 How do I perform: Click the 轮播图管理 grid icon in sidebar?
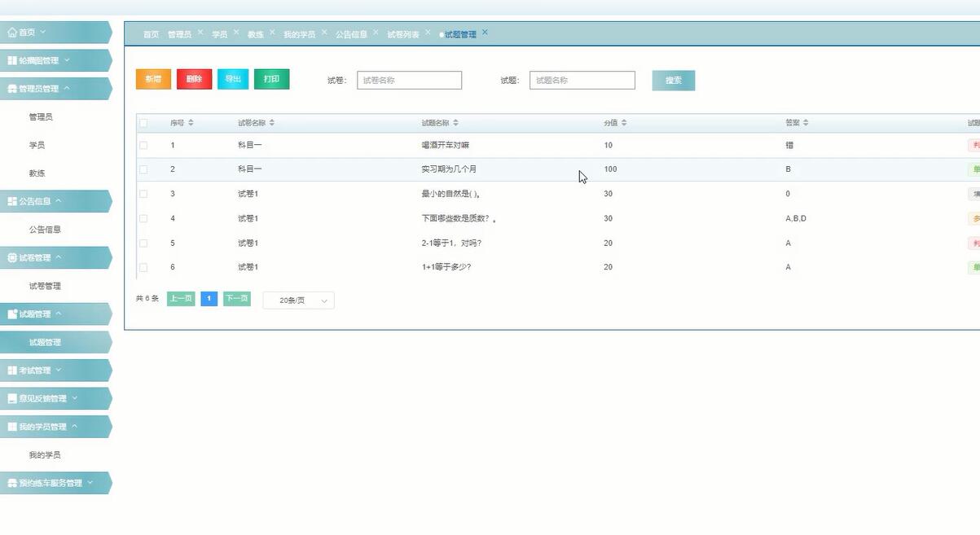[x=12, y=60]
